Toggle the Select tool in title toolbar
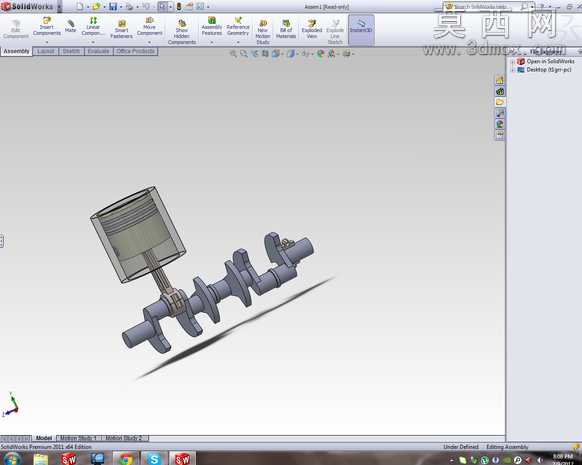This screenshot has height=465, width=582. 163,6
